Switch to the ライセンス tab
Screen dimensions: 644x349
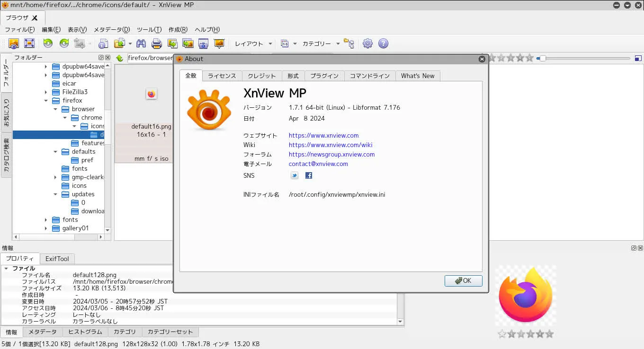pos(222,76)
